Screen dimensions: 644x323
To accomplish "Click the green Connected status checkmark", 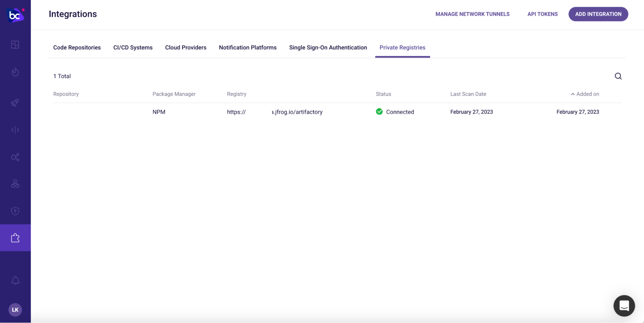I will (x=379, y=112).
